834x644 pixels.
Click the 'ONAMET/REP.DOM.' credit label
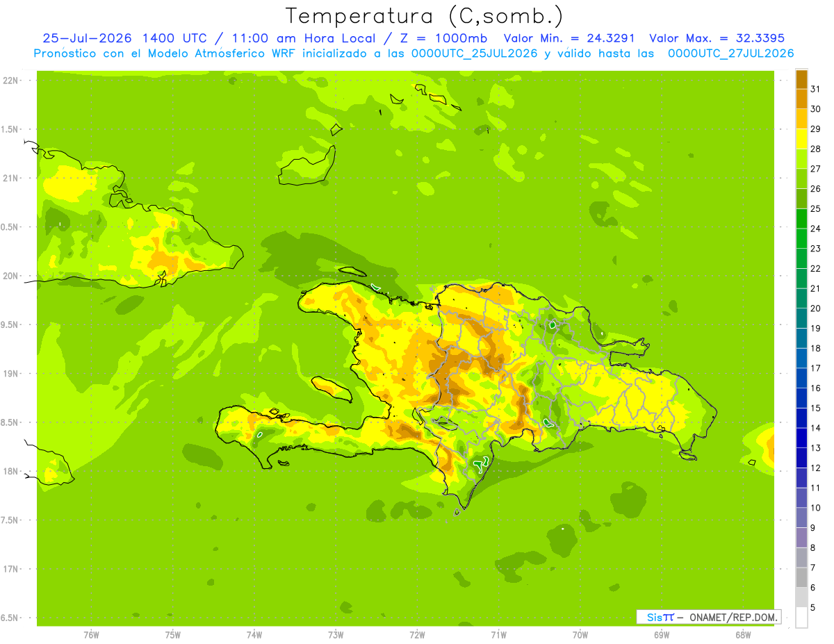[733, 617]
